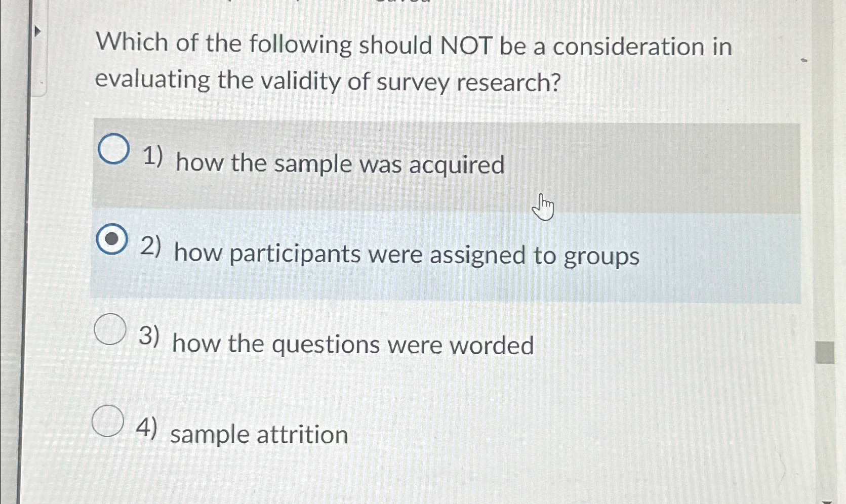Click the sidebar collapse arrow at top left
This screenshot has height=504, width=846.
pos(38,30)
